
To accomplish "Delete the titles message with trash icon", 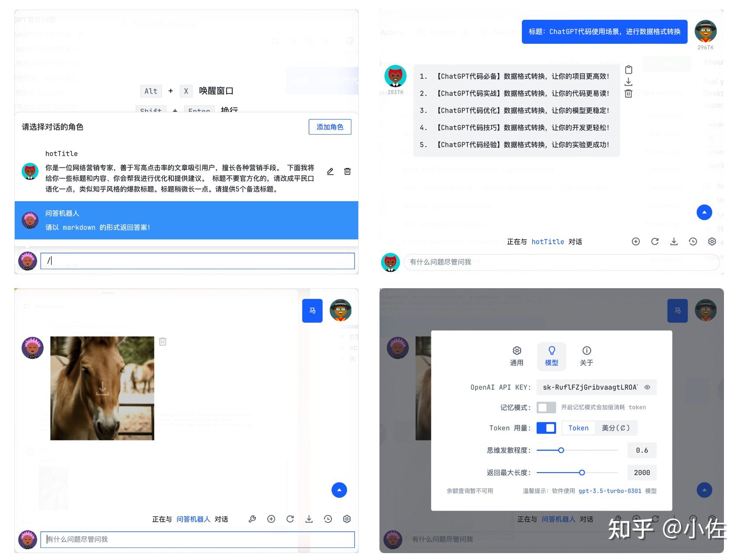I will [628, 93].
